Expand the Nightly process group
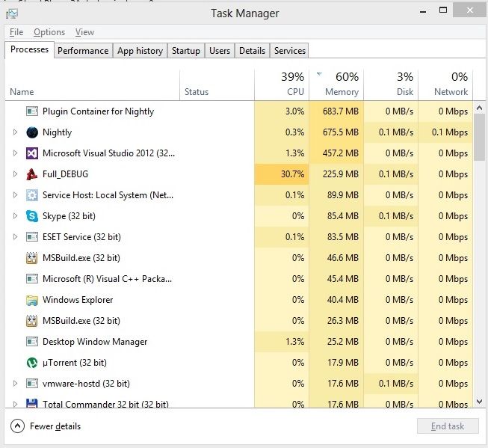The width and height of the screenshot is (488, 448). click(x=15, y=132)
